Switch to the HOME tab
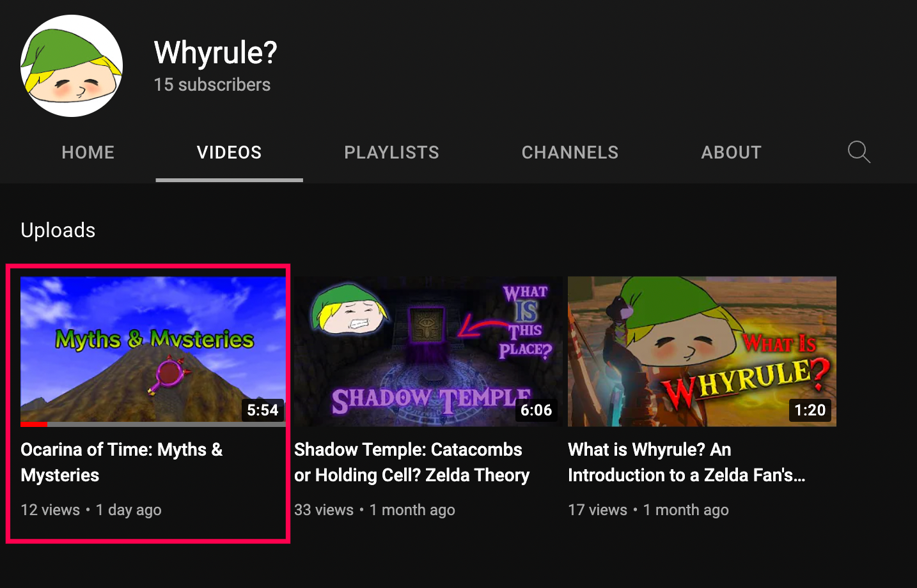 pos(88,152)
